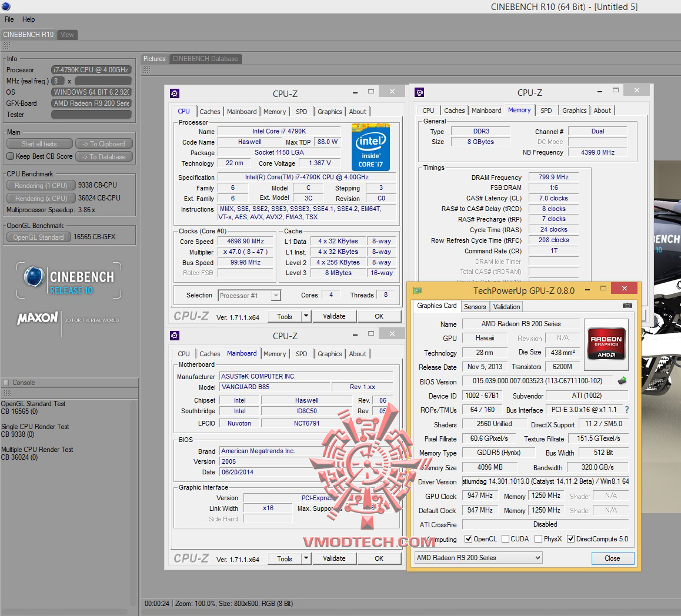681x616 pixels.
Task: Click the Bus Interface question mark icon
Action: (626, 410)
